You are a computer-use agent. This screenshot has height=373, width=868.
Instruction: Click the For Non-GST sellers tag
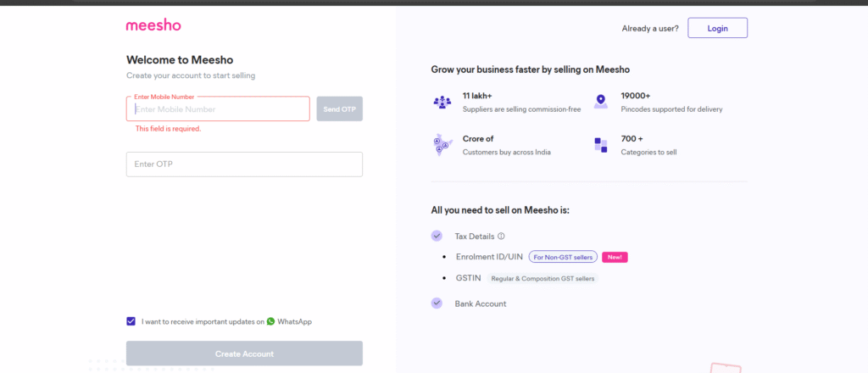pyautogui.click(x=563, y=257)
